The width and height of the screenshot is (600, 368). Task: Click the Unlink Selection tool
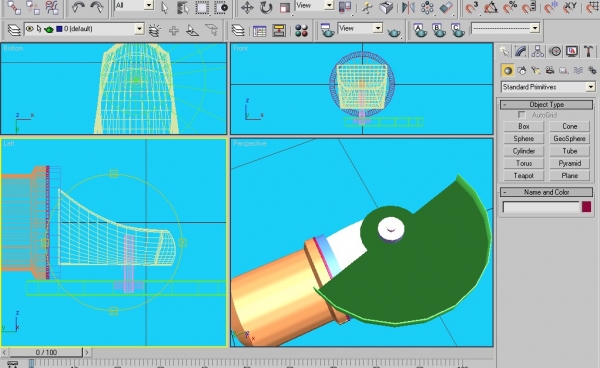(33, 7)
